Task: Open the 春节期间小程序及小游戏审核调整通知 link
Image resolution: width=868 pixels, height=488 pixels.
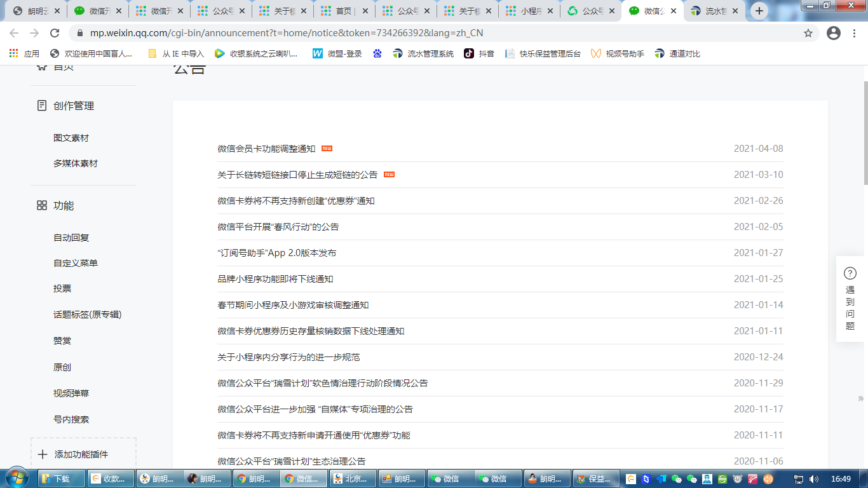Action: pyautogui.click(x=293, y=305)
